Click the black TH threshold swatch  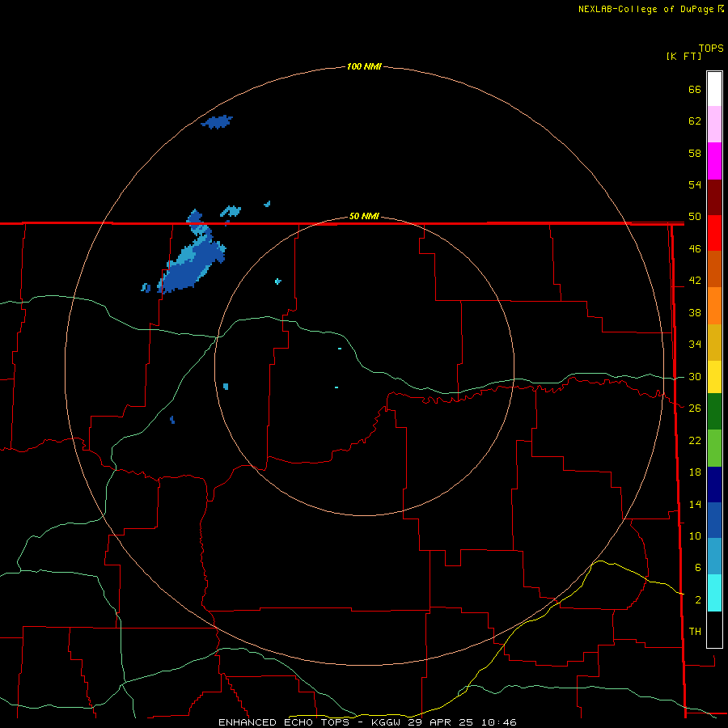point(714,629)
